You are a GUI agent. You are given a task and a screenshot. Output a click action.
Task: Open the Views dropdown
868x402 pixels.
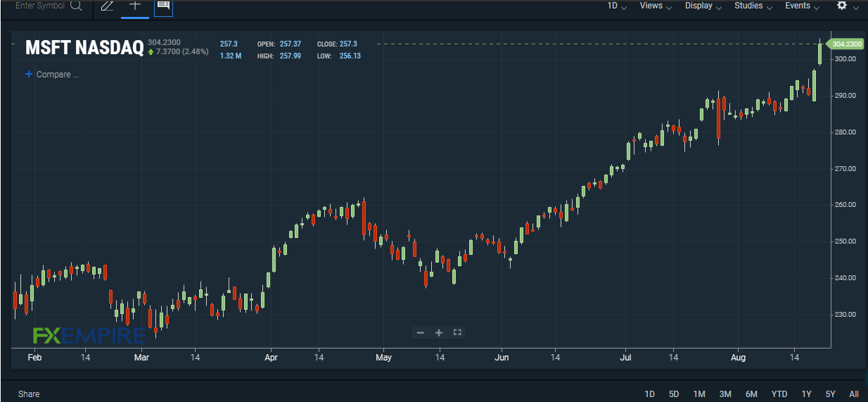coord(656,6)
